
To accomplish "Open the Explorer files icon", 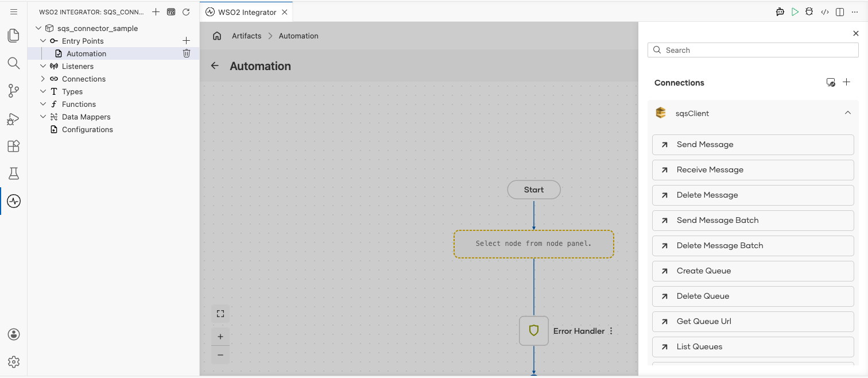I will [14, 36].
